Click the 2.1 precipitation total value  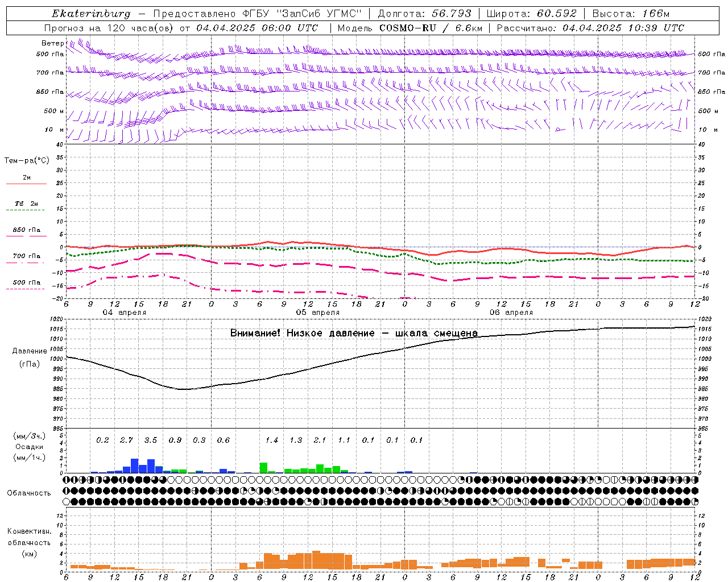(320, 440)
